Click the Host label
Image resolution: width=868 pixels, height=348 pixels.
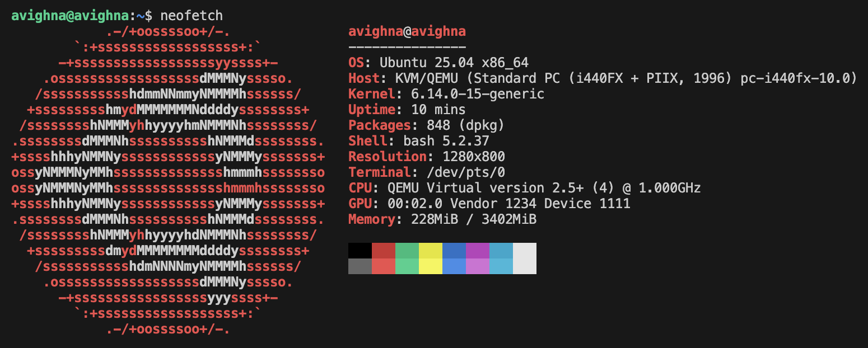364,78
